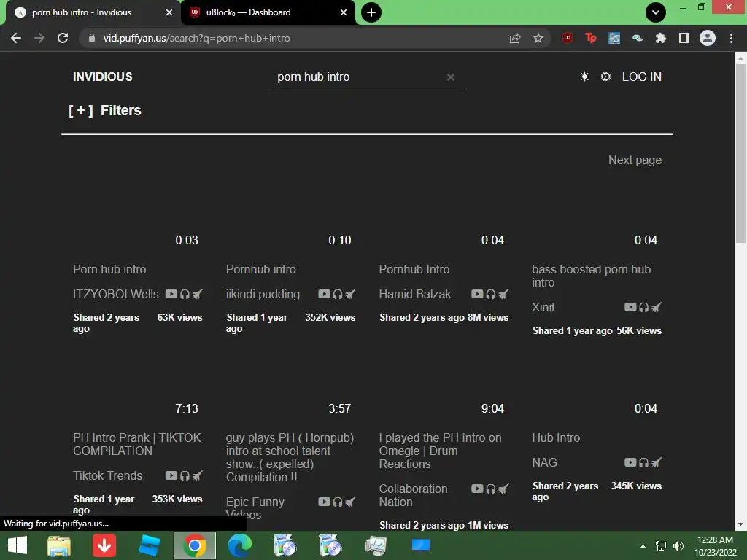Watch Xinit video on YouTube icon
This screenshot has height=560, width=747.
pos(630,307)
